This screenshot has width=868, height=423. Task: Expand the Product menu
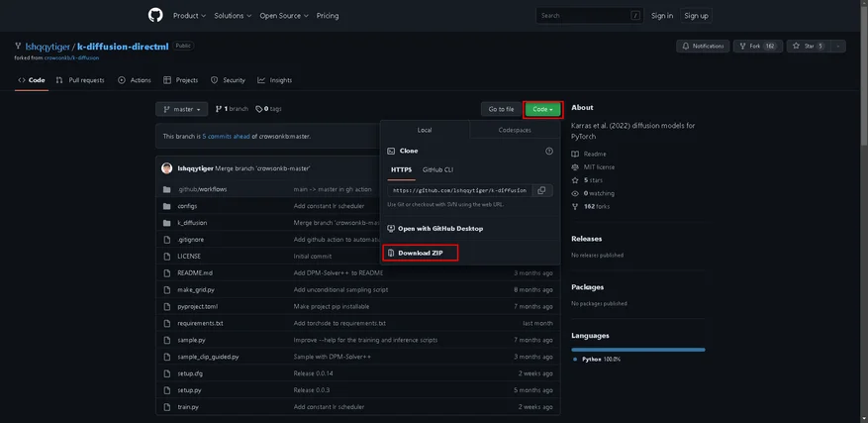point(189,16)
